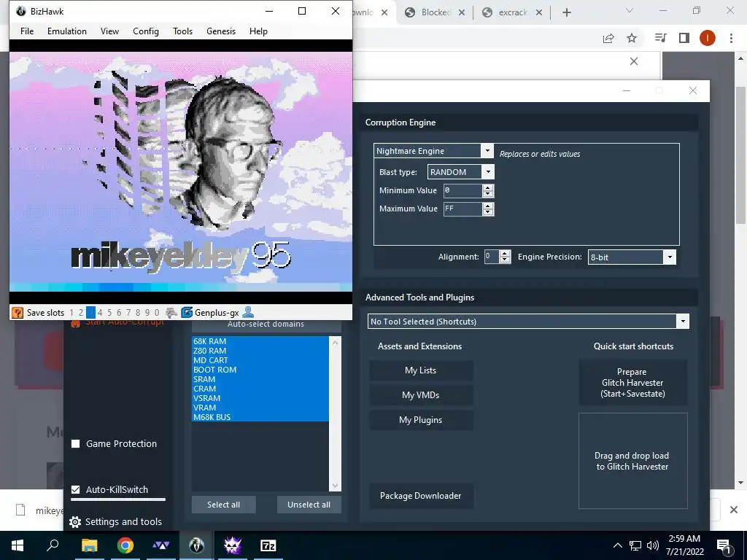Open Chrome from taskbar

point(125,545)
